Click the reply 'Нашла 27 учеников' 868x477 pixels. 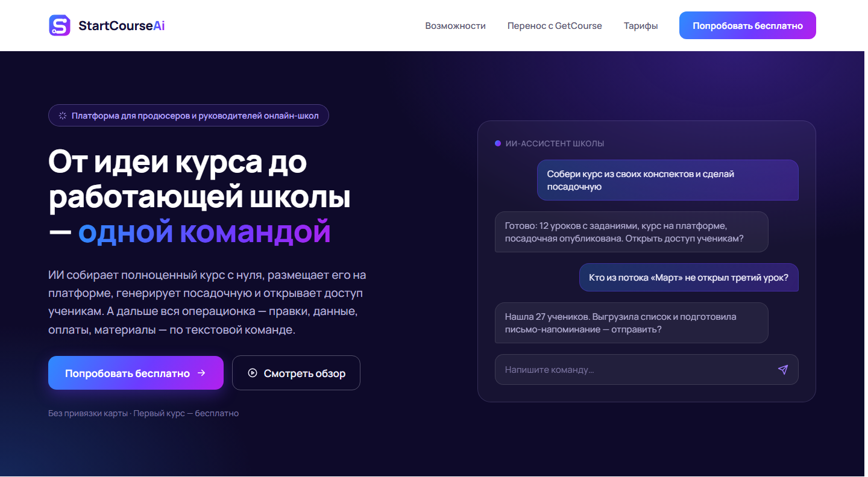point(631,323)
